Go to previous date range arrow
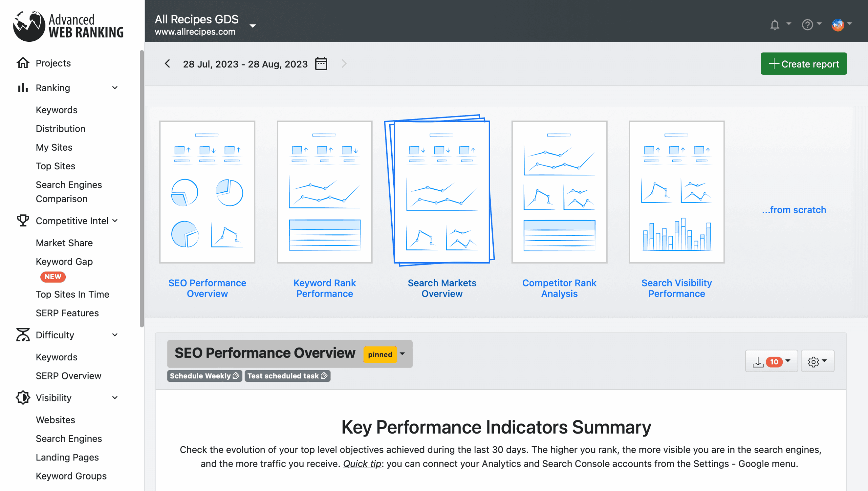868x491 pixels. coord(167,64)
